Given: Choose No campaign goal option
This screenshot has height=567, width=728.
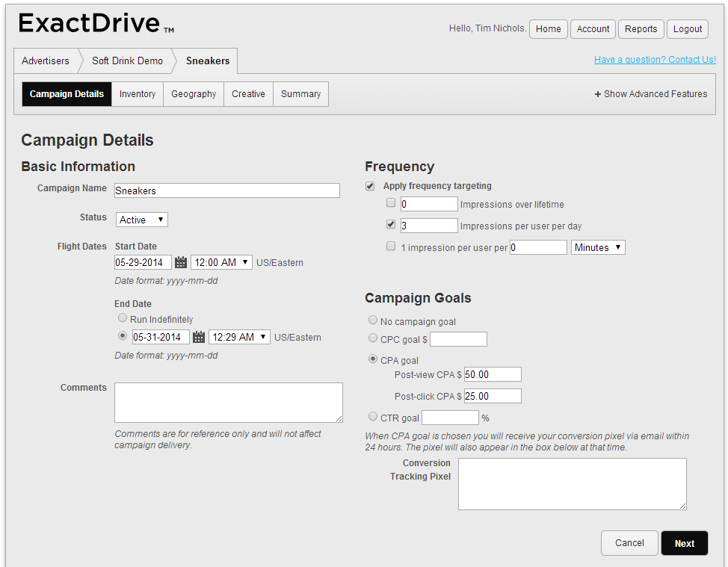Looking at the screenshot, I should 373,320.
